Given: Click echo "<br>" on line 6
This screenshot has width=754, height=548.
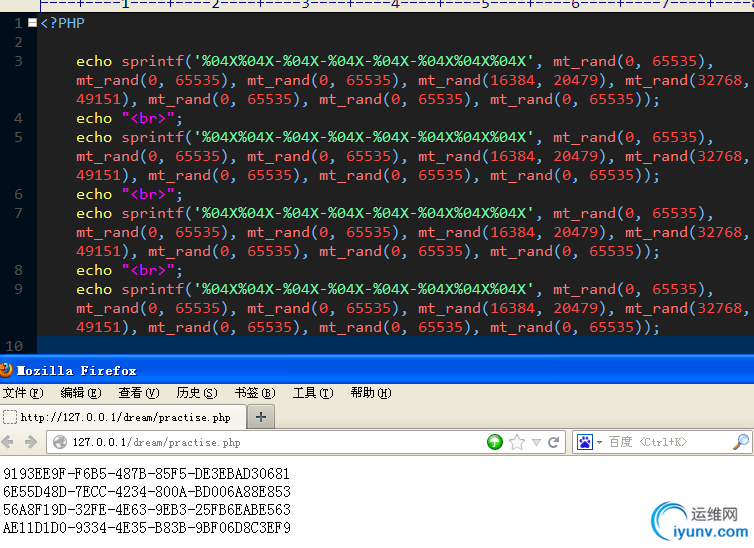Looking at the screenshot, I should 129,194.
